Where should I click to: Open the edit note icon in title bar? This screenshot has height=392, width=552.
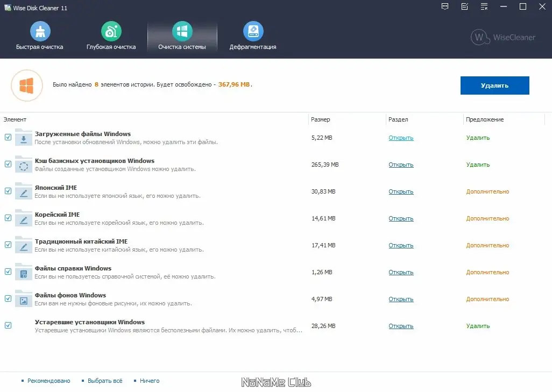tap(465, 6)
